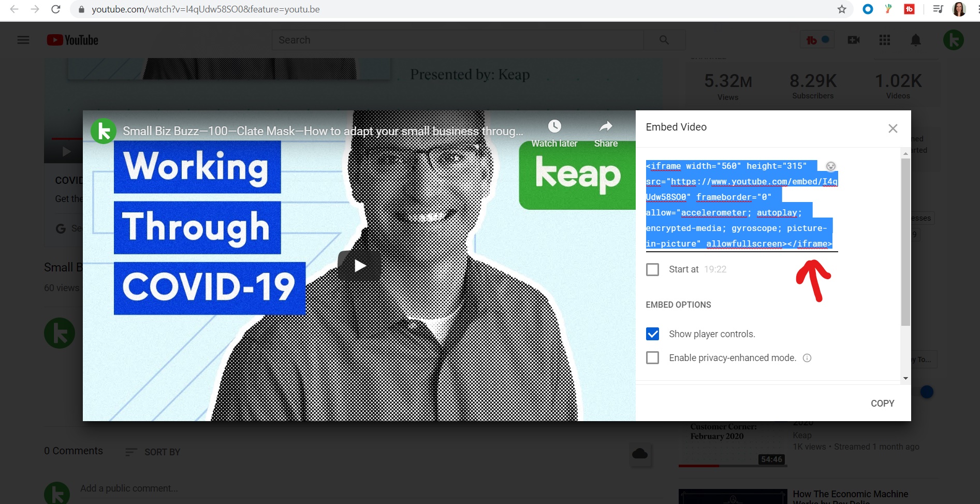
Task: Open notifications bell
Action: [916, 40]
